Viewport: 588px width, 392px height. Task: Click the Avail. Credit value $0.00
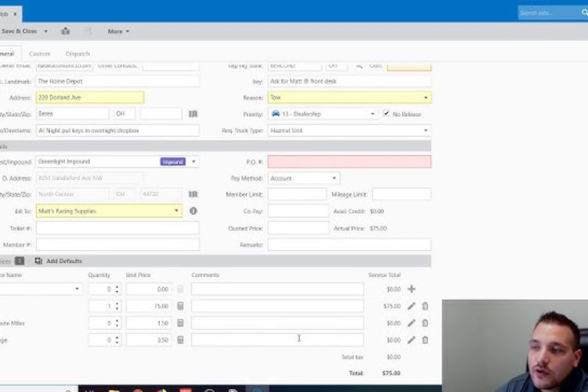coord(377,211)
